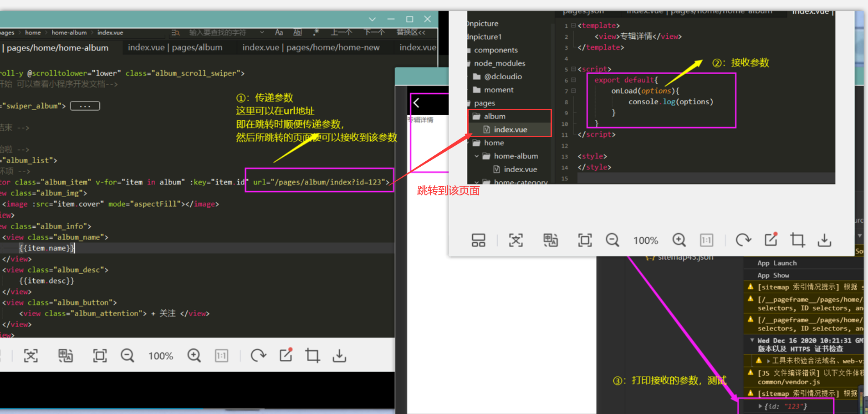868x414 pixels.
Task: Click the 1:1 actual size icon in right viewer
Action: click(706, 240)
